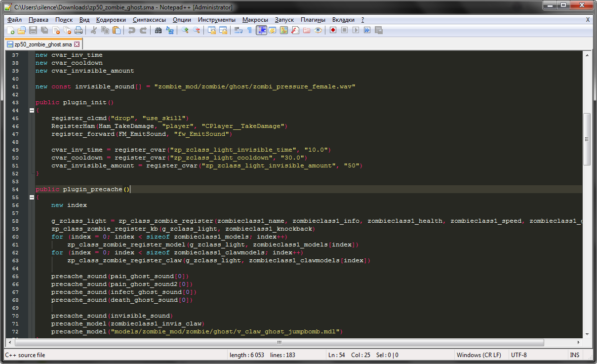
Task: Click the vertical scrollbar thumb
Action: (x=587, y=139)
